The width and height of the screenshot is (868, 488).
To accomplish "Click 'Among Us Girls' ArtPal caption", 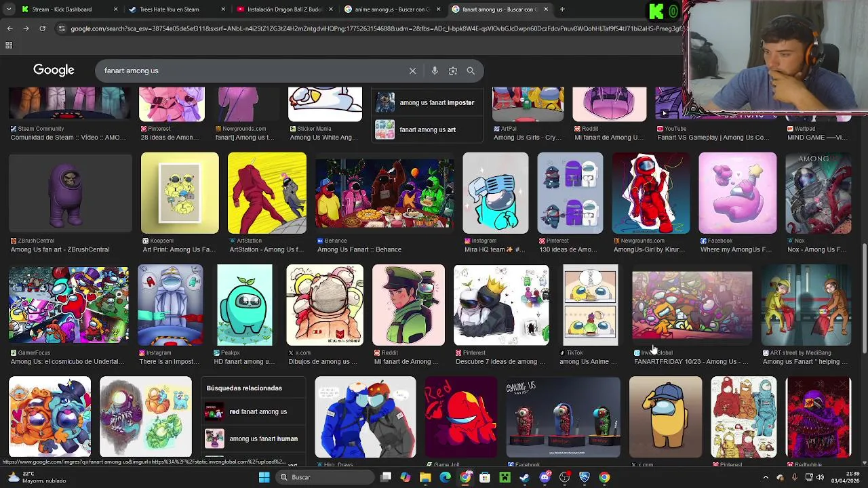I will coord(528,137).
